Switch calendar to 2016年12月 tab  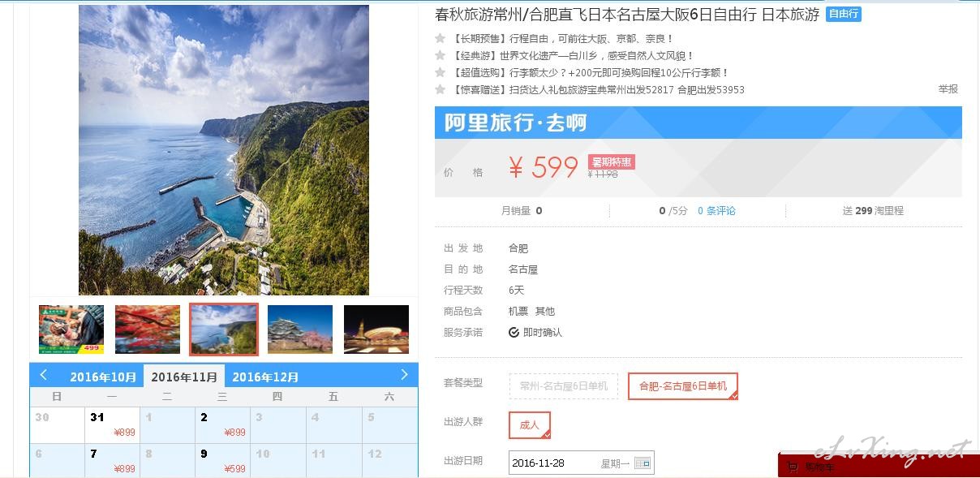point(265,377)
